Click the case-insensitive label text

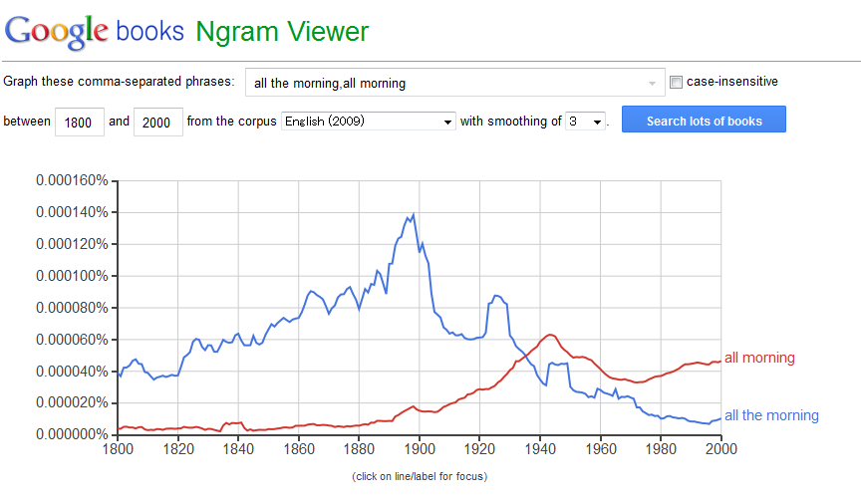732,82
